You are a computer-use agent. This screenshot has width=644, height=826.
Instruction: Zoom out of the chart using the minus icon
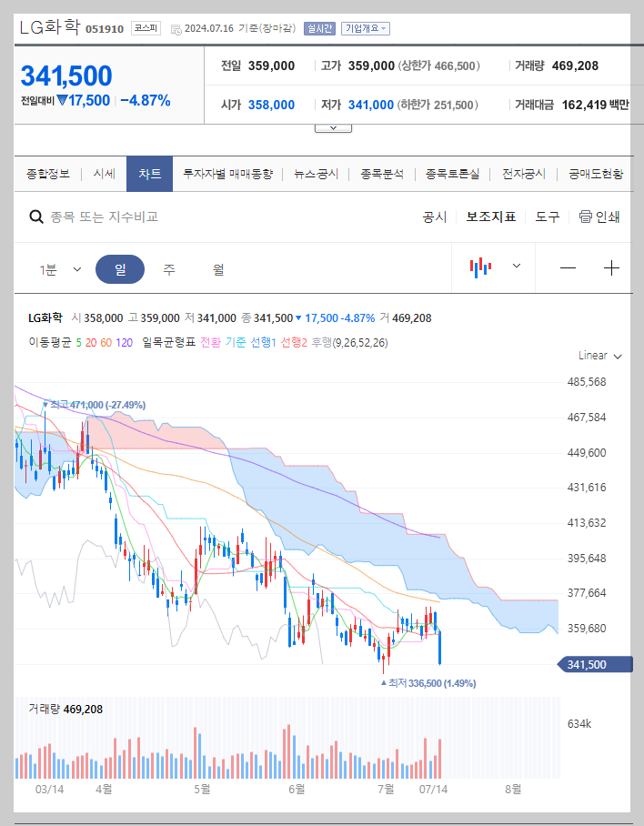tap(568, 267)
